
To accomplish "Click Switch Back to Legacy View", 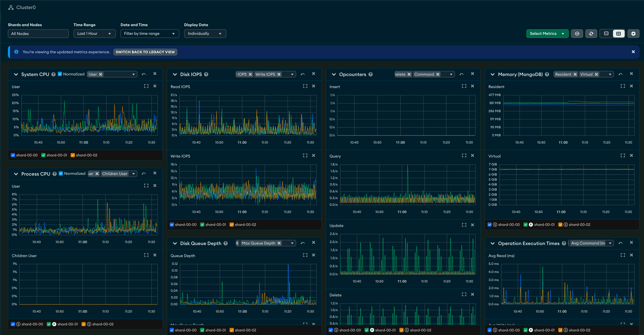I will pyautogui.click(x=145, y=52).
